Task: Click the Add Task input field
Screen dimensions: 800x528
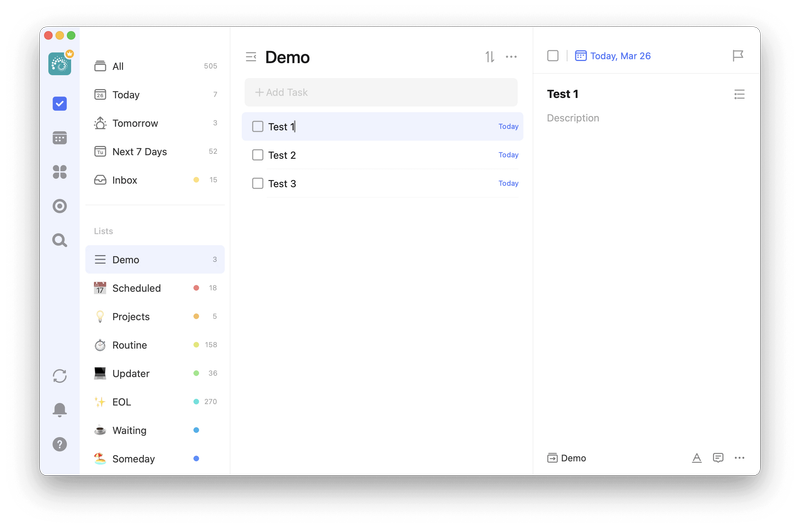Action: 381,92
